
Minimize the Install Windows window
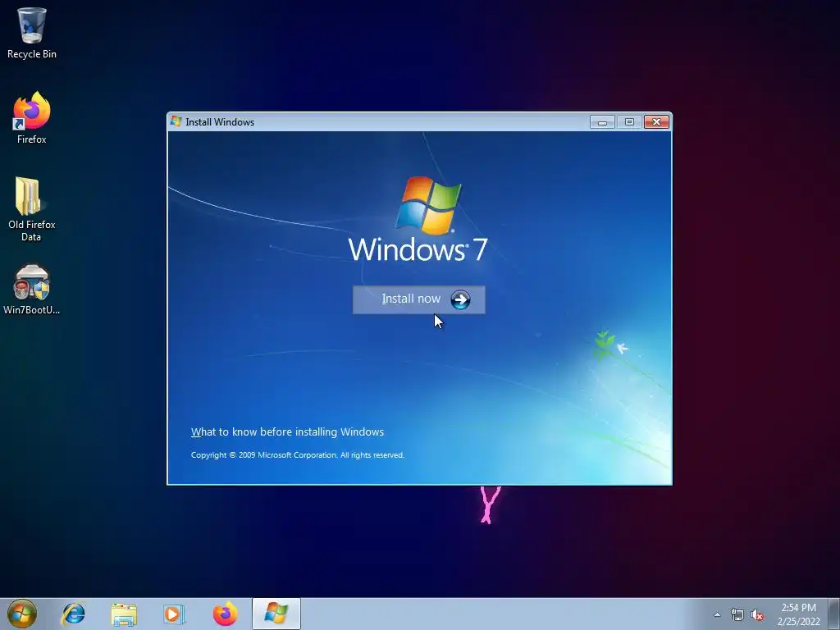click(x=602, y=122)
